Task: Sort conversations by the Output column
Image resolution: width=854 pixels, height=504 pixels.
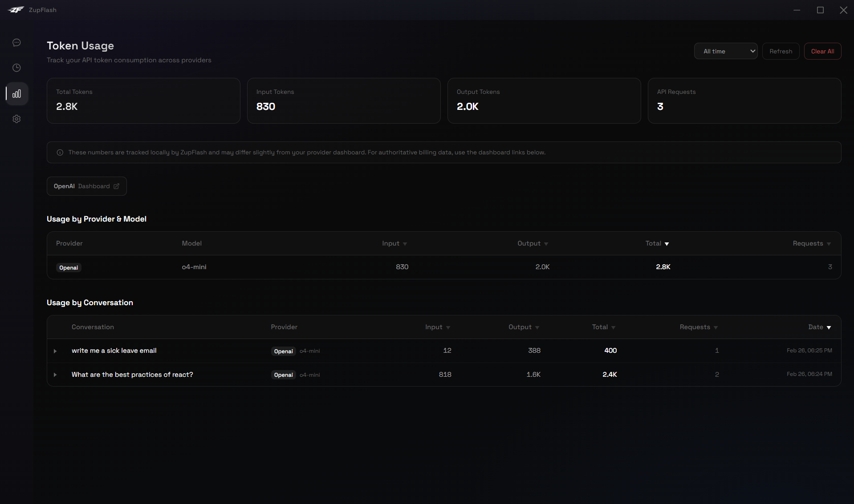Action: pos(523,327)
